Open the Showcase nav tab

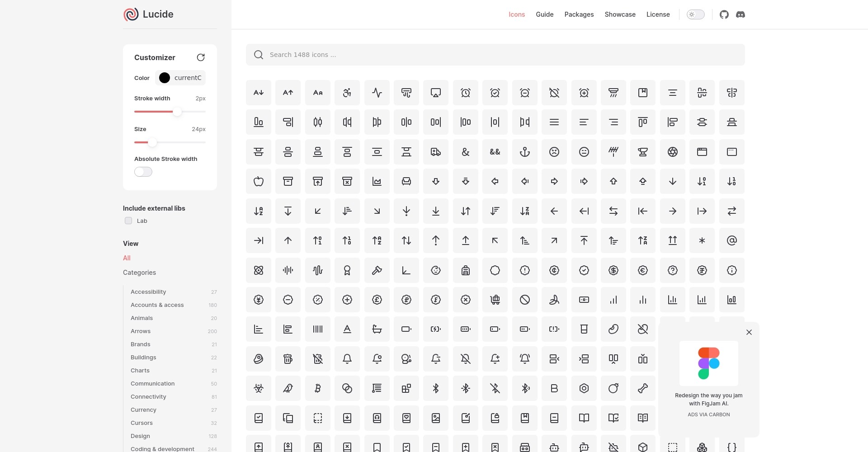coord(620,14)
